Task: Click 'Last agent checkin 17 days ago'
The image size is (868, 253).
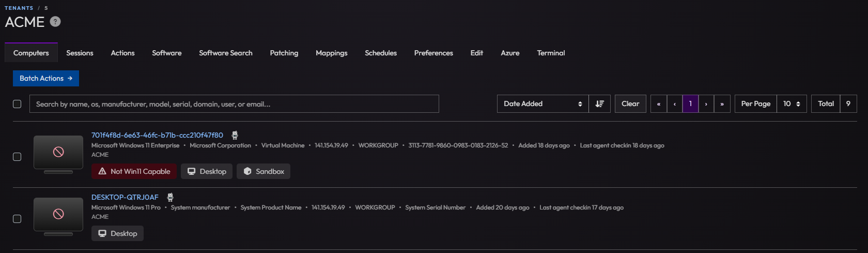Action: point(581,207)
